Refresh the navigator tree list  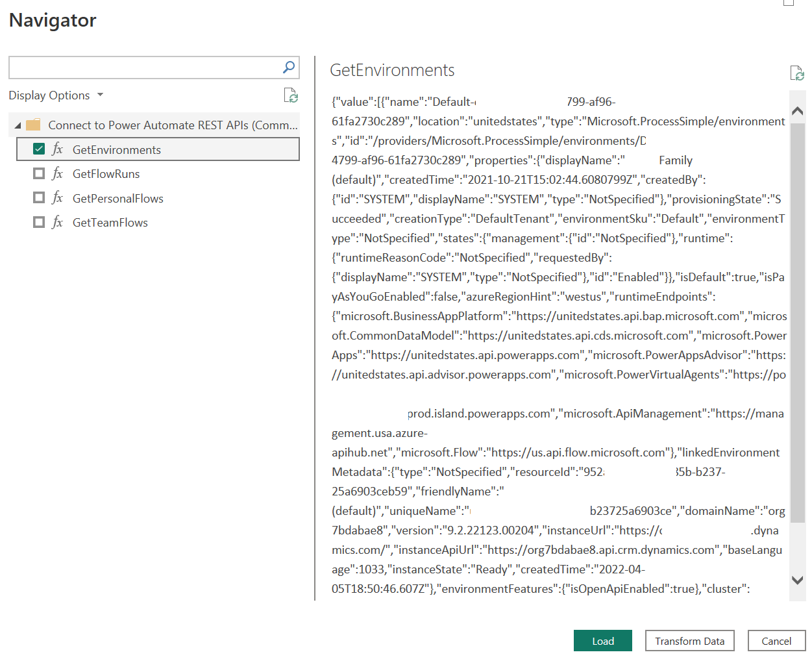click(x=291, y=95)
